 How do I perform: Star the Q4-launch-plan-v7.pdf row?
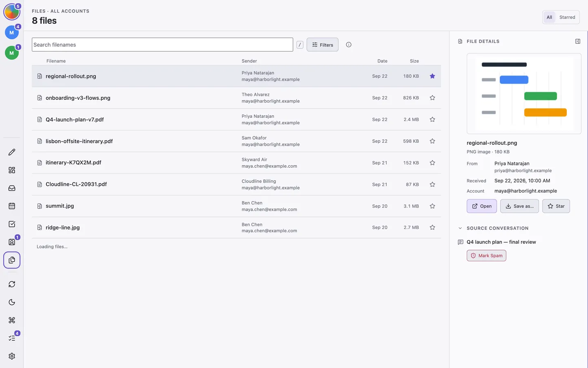[x=432, y=119]
